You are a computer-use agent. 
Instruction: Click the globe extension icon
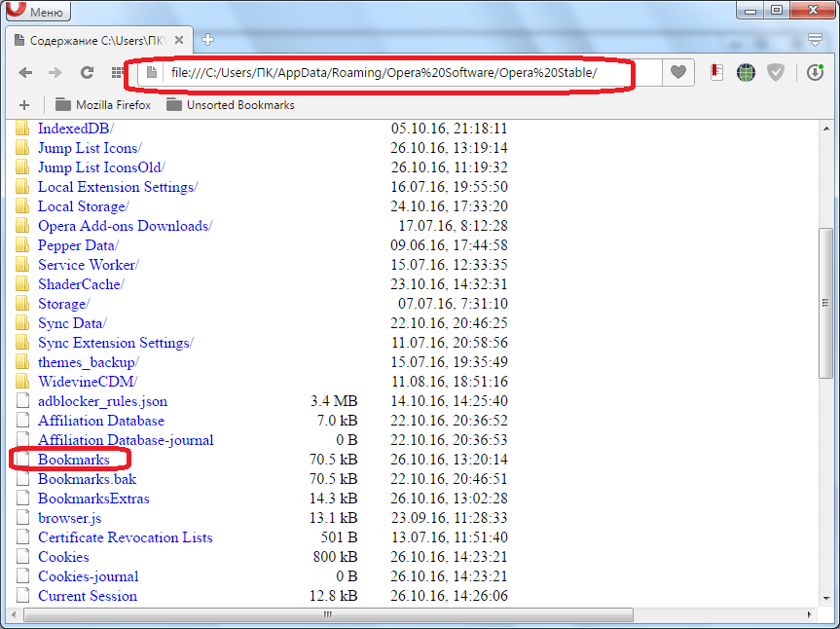(746, 73)
